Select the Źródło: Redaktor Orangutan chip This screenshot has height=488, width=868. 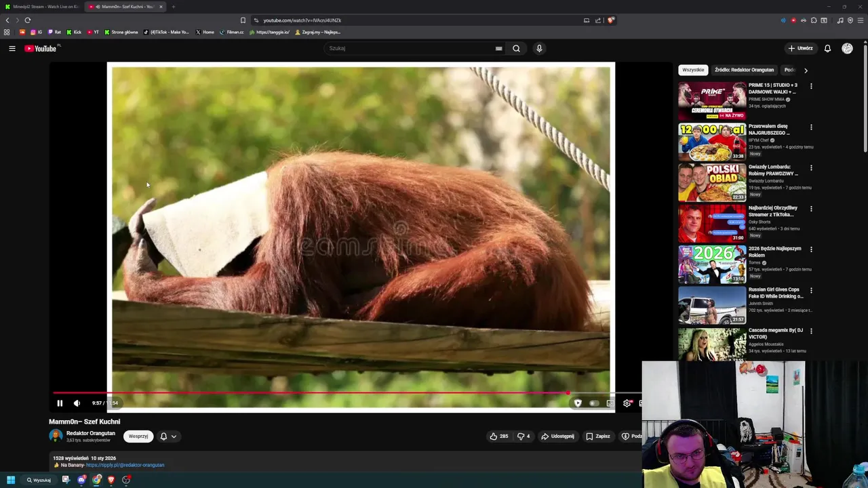click(x=744, y=70)
